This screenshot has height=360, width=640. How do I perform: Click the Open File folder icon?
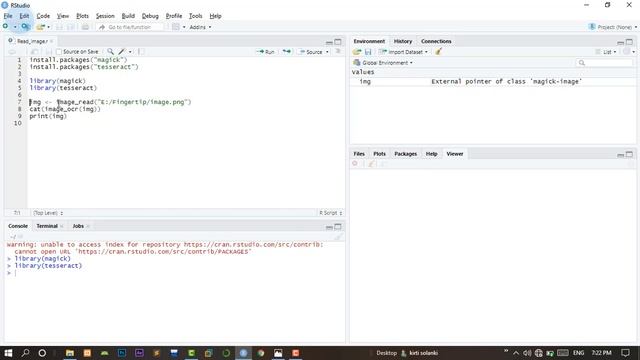pyautogui.click(x=40, y=27)
